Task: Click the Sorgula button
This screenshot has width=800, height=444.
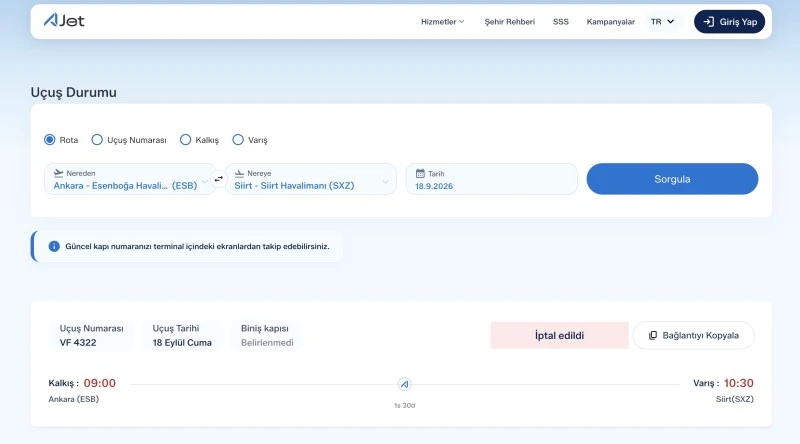Action: coord(672,179)
